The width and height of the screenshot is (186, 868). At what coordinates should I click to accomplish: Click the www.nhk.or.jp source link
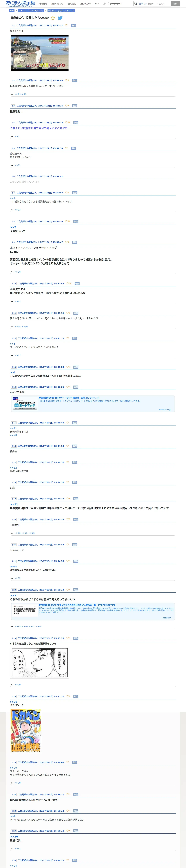(165, 409)
